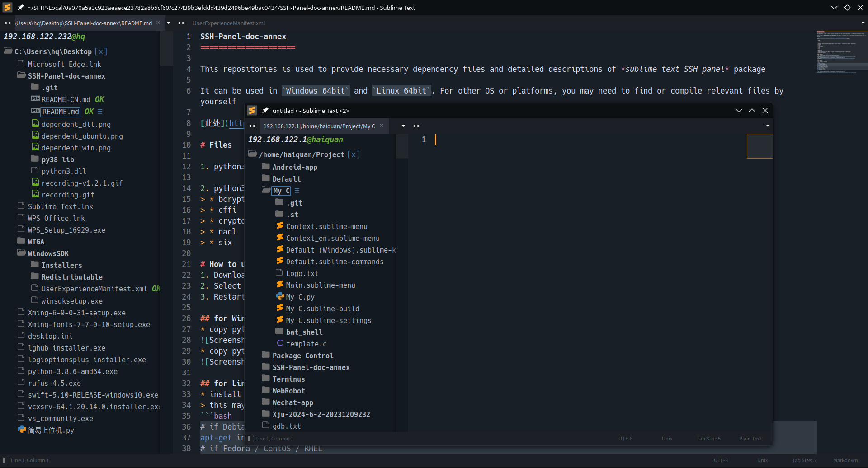868x468 pixels.
Task: Open dependent_win.png image icon
Action: tap(35, 147)
